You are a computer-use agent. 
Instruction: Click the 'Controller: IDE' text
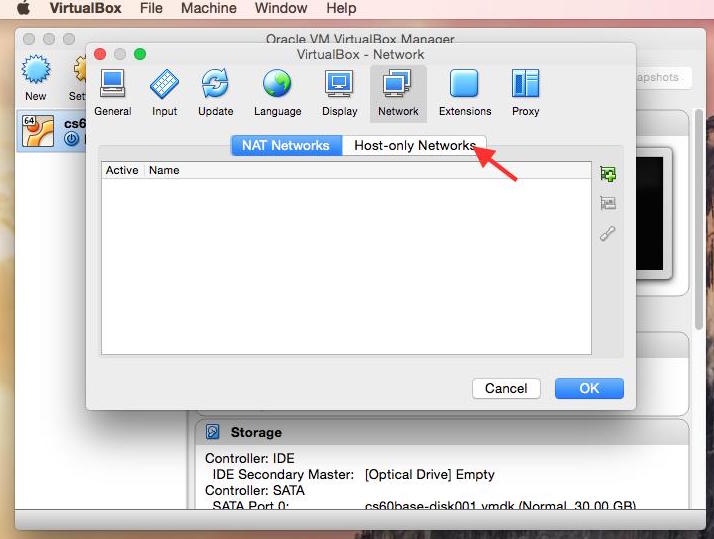pos(250,458)
